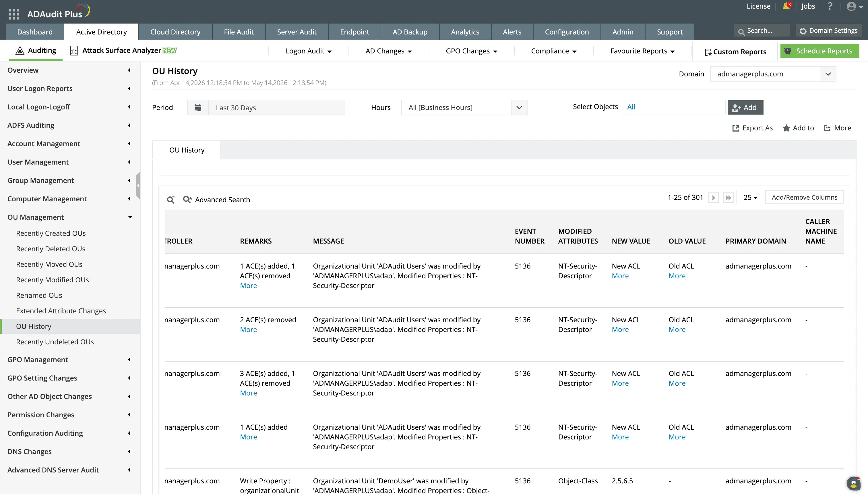This screenshot has height=494, width=868.
Task: Open the Favourite Reports dropdown
Action: [642, 51]
